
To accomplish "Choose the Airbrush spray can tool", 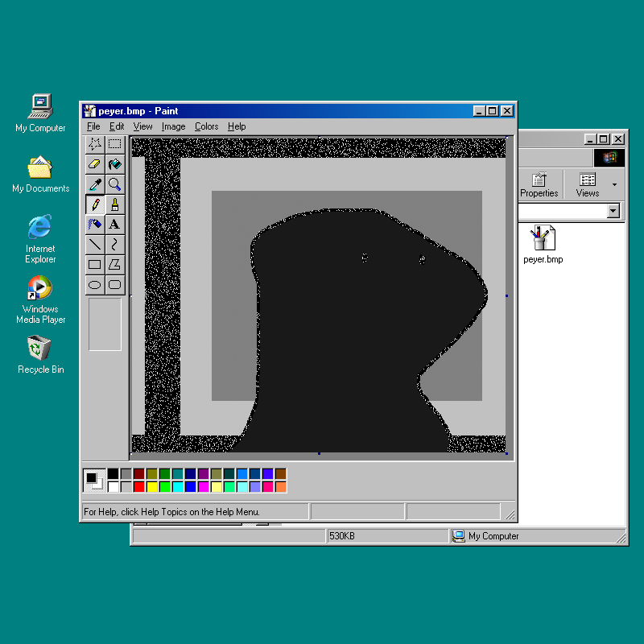I will (x=95, y=225).
